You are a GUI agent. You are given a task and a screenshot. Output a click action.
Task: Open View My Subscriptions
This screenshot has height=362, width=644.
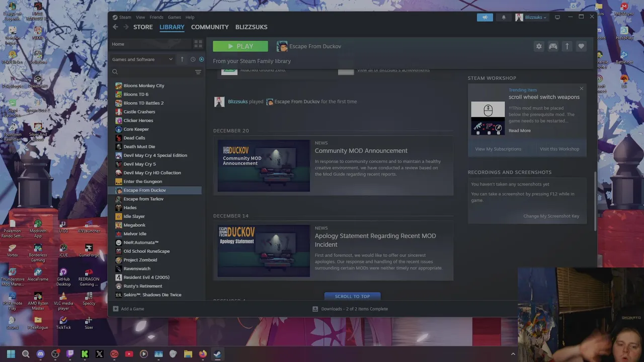point(498,149)
